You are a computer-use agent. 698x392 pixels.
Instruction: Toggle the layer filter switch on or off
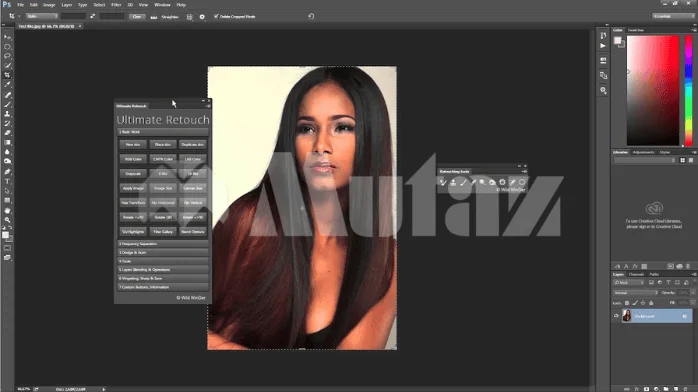click(x=694, y=282)
